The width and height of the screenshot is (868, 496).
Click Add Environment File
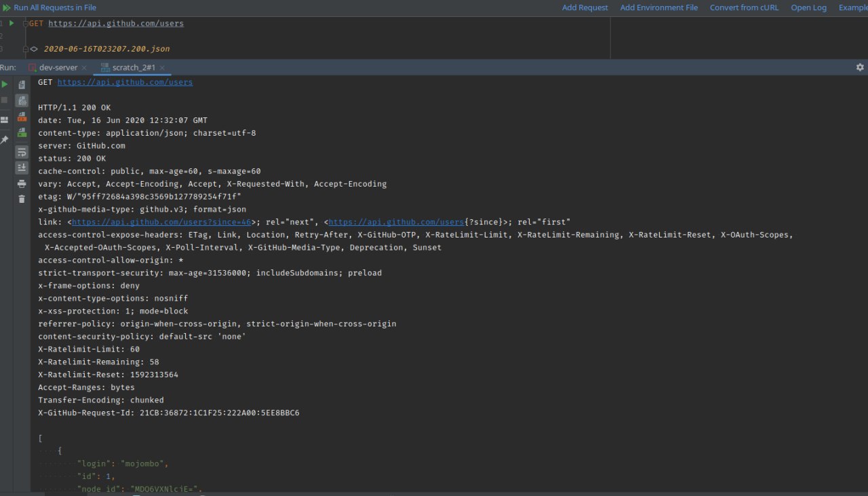pos(659,7)
